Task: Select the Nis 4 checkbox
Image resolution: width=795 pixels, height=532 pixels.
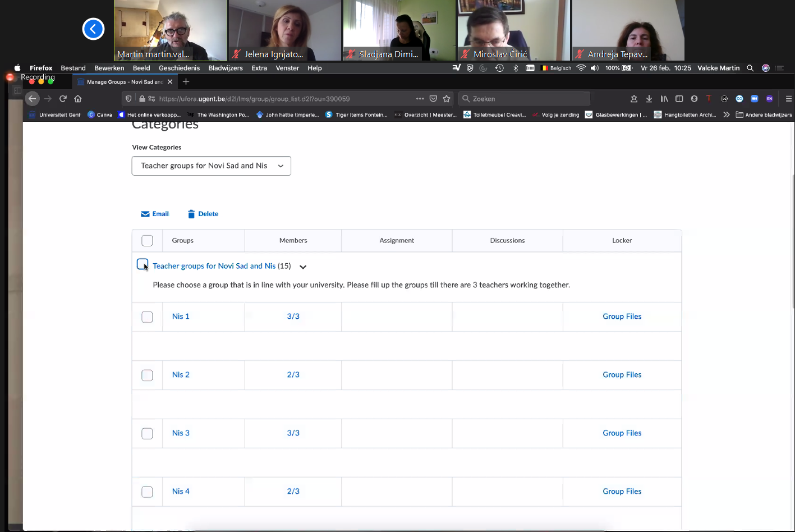Action: (147, 492)
